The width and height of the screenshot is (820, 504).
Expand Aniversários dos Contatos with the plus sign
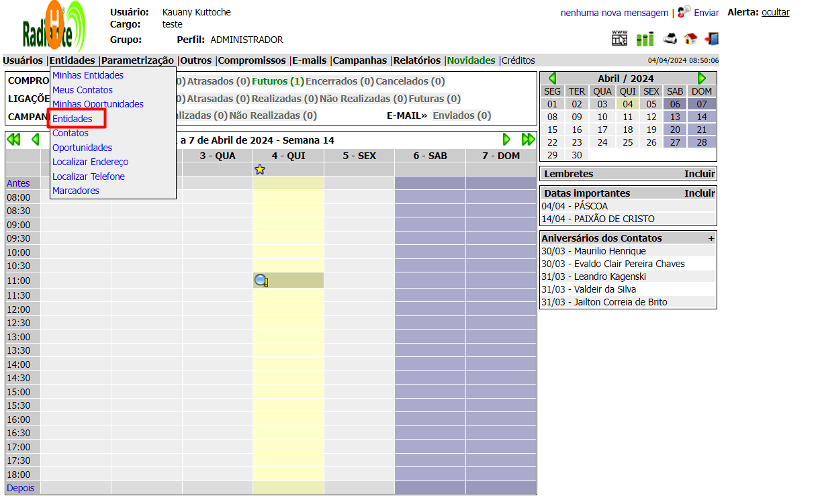711,238
